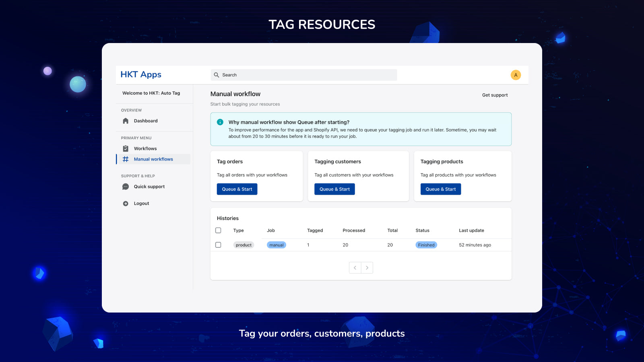The image size is (644, 362).
Task: Open Dashboard from the Overview menu
Action: coord(146,121)
